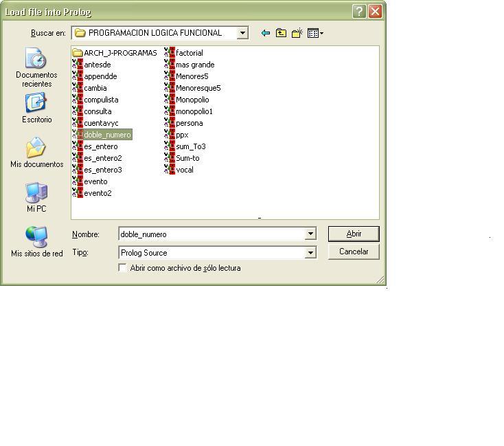
Task: Open Mis sitios de red
Action: 36,242
